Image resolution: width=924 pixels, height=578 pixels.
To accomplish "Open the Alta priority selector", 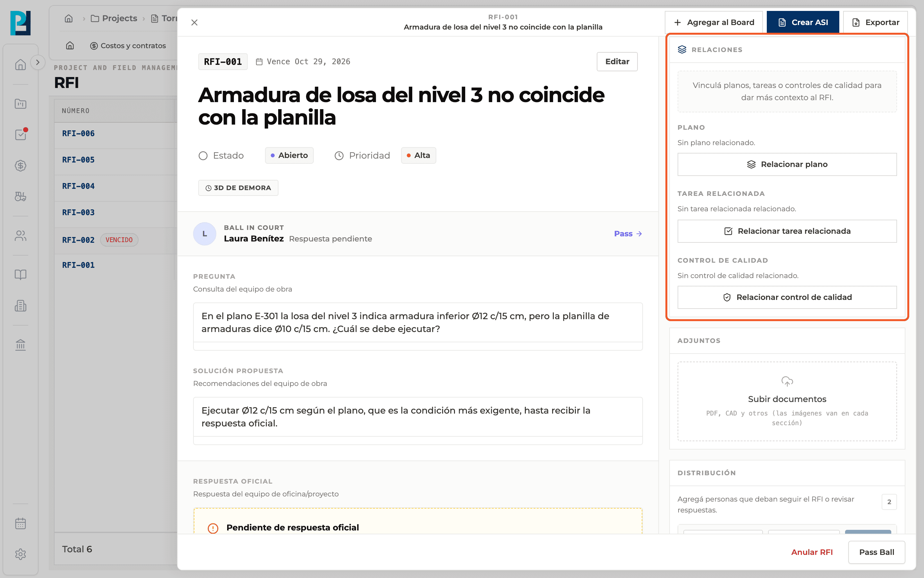I will click(x=418, y=155).
